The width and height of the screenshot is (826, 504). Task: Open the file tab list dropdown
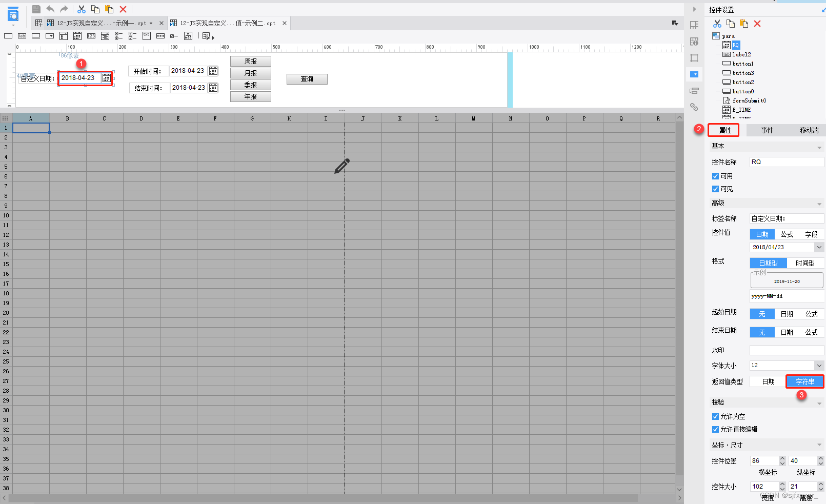[x=675, y=23]
